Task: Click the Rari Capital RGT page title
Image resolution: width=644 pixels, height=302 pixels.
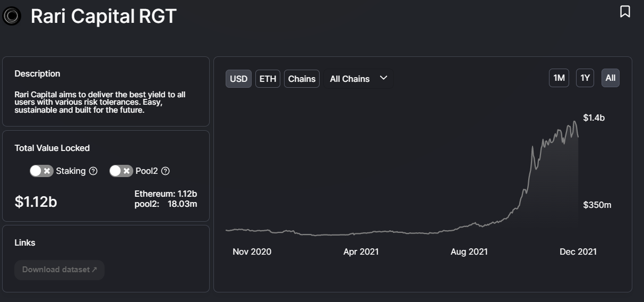Action: pos(104,16)
